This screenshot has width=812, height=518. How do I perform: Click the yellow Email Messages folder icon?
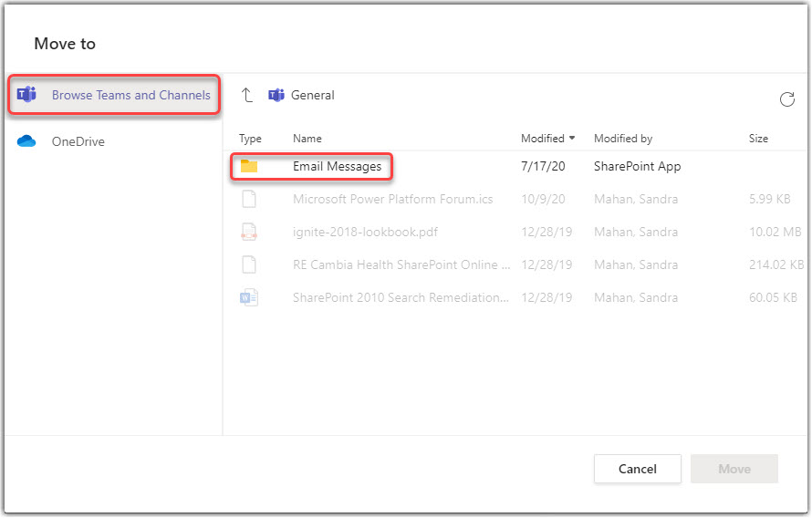pos(249,166)
